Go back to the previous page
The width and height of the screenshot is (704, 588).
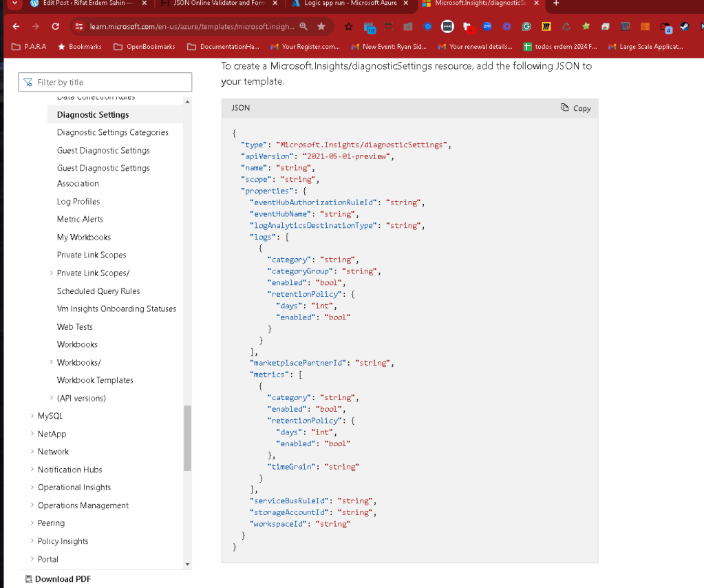16,26
